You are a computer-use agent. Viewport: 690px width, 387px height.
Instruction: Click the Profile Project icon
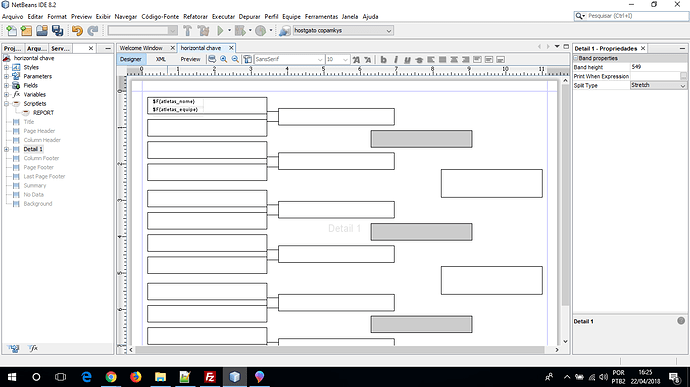click(x=261, y=30)
